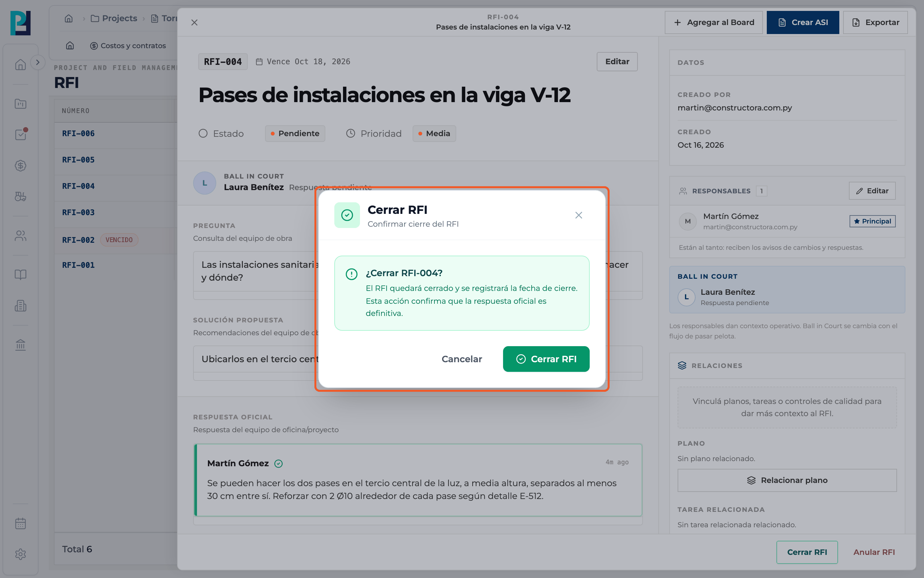Click the second-row home icon tab

click(70, 46)
